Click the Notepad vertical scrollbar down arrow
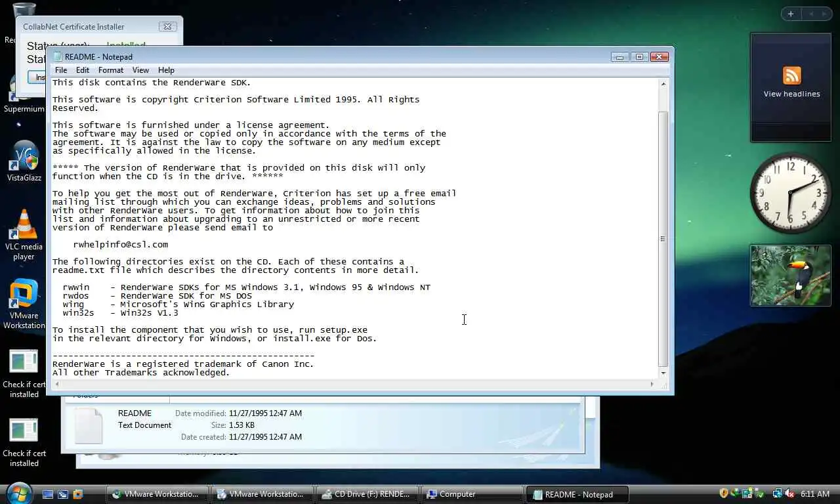 click(663, 373)
